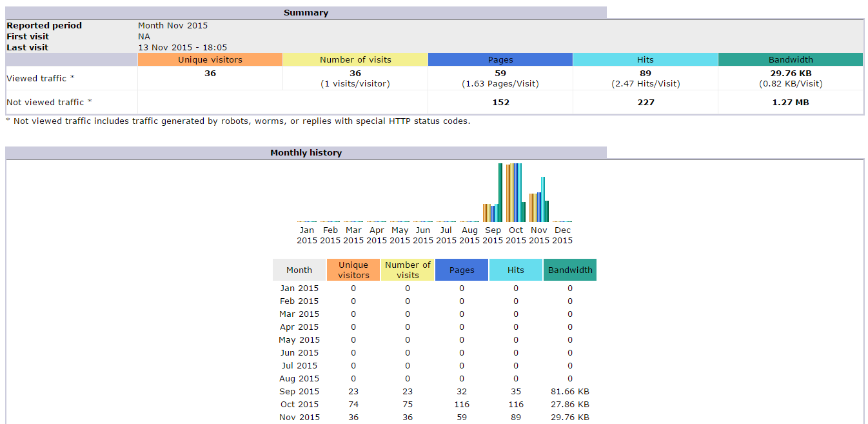Viewport: 868px width, 424px height.
Task: Click the 'NA' first visit value
Action: tap(144, 37)
